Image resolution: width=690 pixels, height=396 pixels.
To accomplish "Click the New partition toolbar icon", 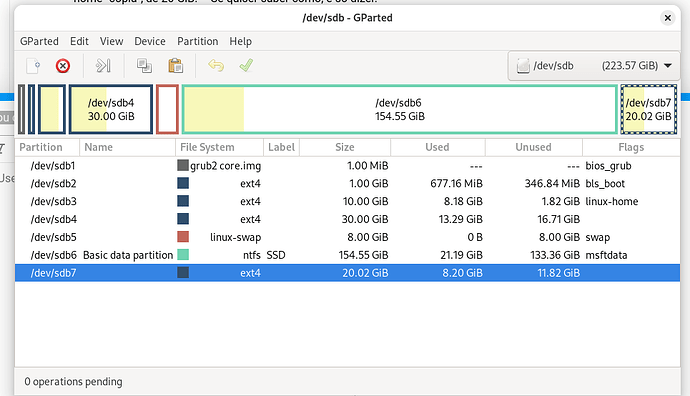I will pyautogui.click(x=33, y=66).
